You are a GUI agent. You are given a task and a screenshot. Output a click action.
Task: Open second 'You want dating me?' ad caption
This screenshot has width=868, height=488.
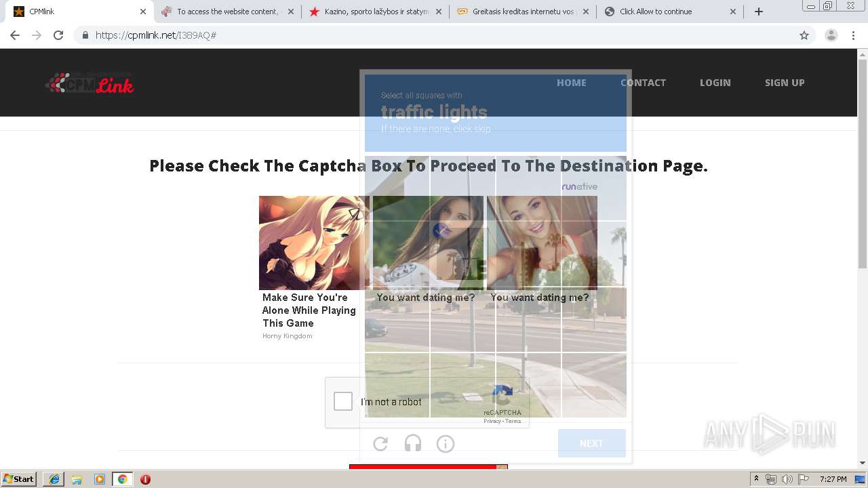[x=540, y=298]
